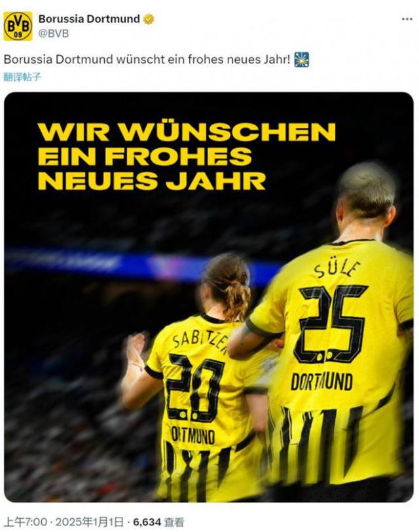Click the 'EIN FROHES' line in image

point(145,156)
